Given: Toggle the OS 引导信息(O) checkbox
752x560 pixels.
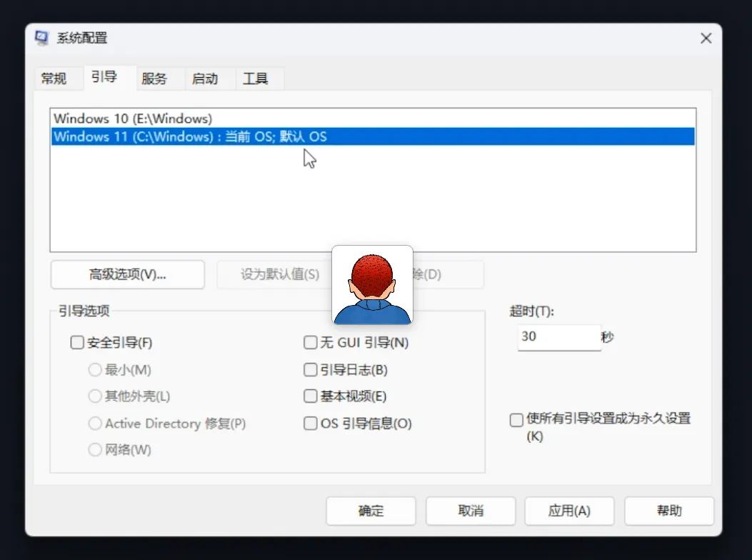Looking at the screenshot, I should [x=310, y=424].
